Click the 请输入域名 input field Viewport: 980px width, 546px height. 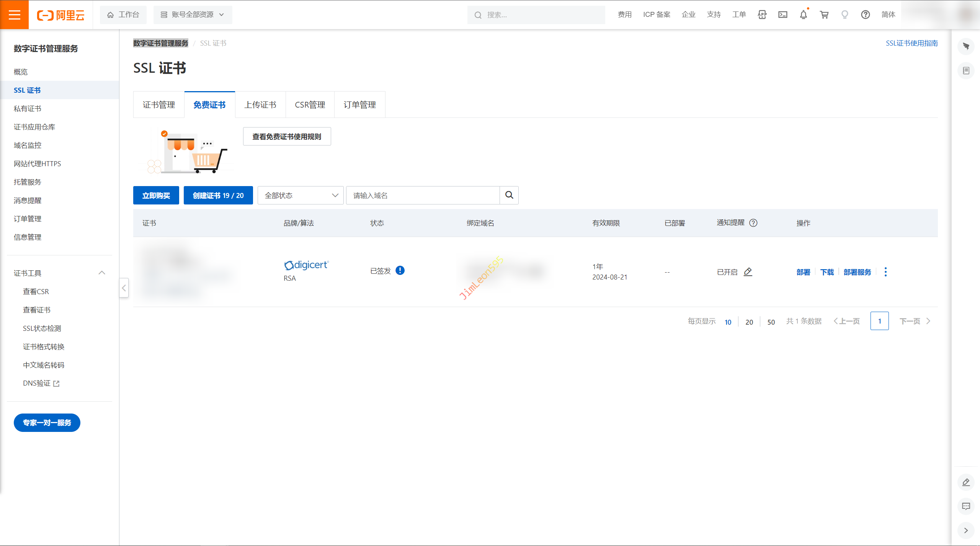pyautogui.click(x=423, y=195)
